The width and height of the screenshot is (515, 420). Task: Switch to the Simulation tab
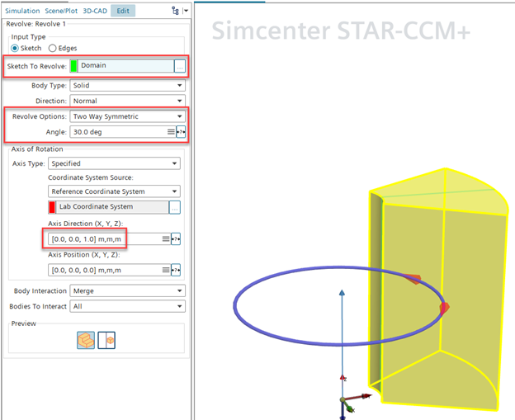(x=21, y=11)
